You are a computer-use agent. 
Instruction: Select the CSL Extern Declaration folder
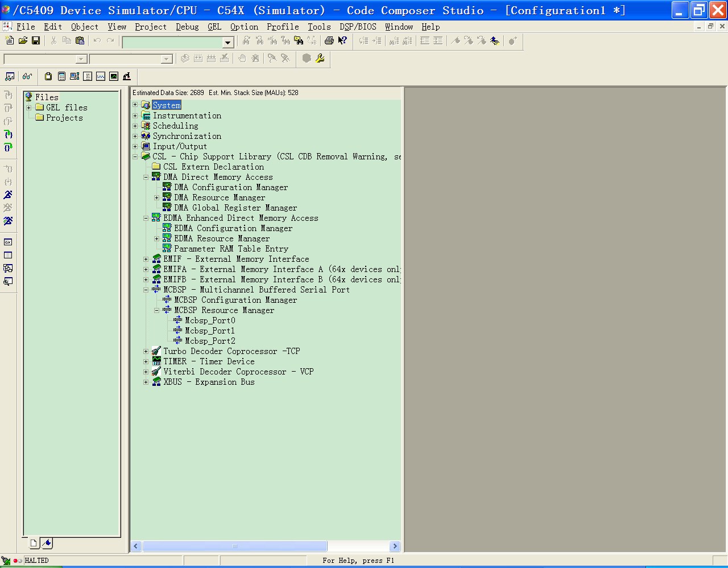click(212, 167)
